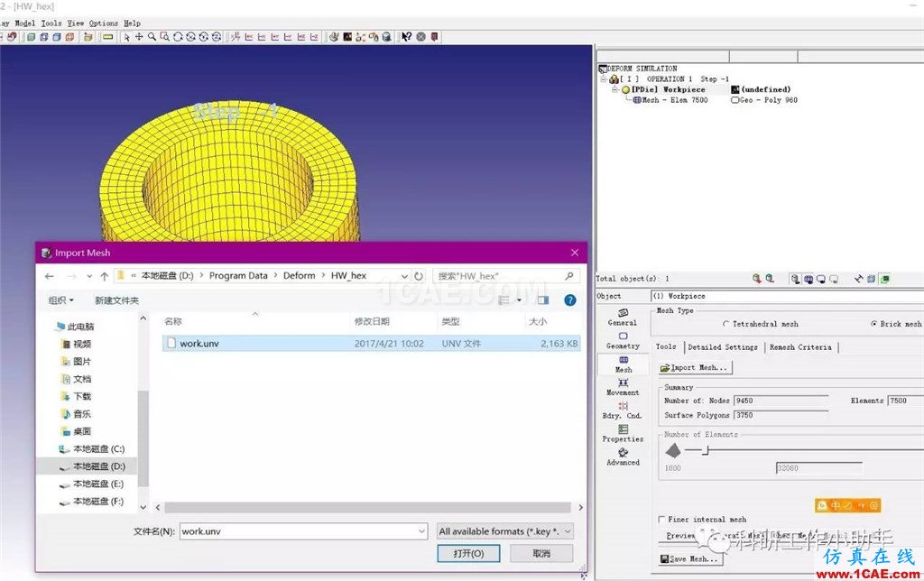
Task: Open recent locations dropdown arrow
Action: click(89, 276)
